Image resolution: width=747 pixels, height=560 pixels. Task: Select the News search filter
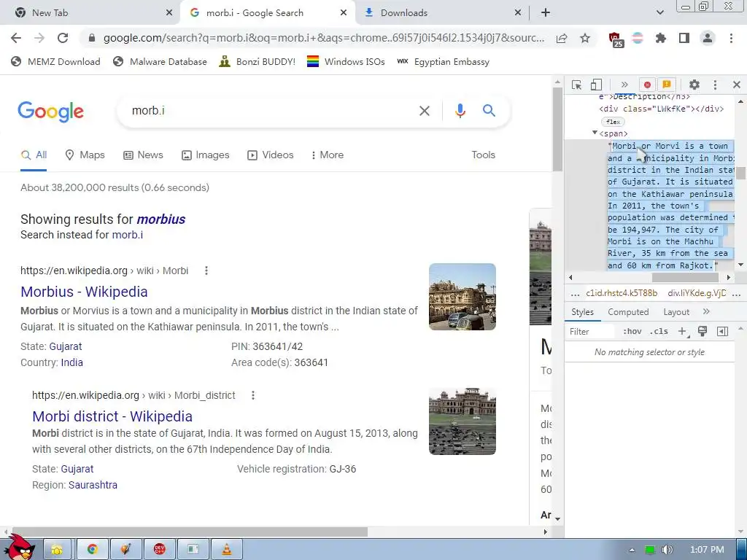tap(143, 155)
